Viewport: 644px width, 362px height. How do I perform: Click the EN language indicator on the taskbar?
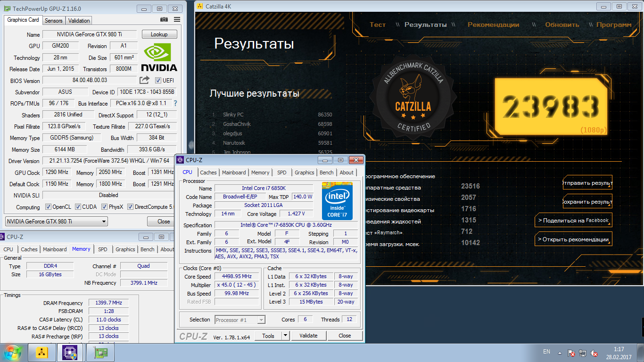point(547,352)
